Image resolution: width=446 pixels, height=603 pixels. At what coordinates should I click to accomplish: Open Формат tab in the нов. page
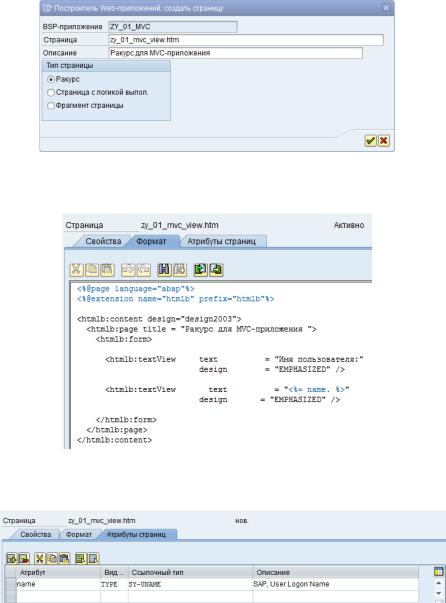79,535
